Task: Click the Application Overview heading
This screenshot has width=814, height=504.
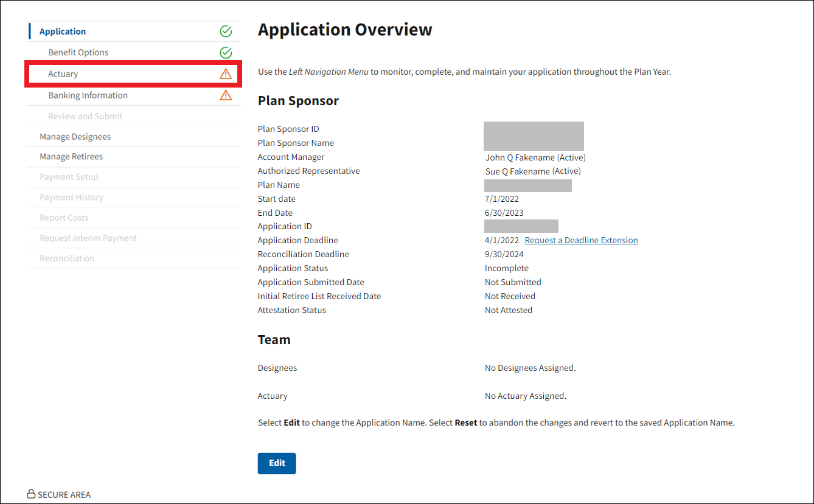Action: pyautogui.click(x=345, y=30)
